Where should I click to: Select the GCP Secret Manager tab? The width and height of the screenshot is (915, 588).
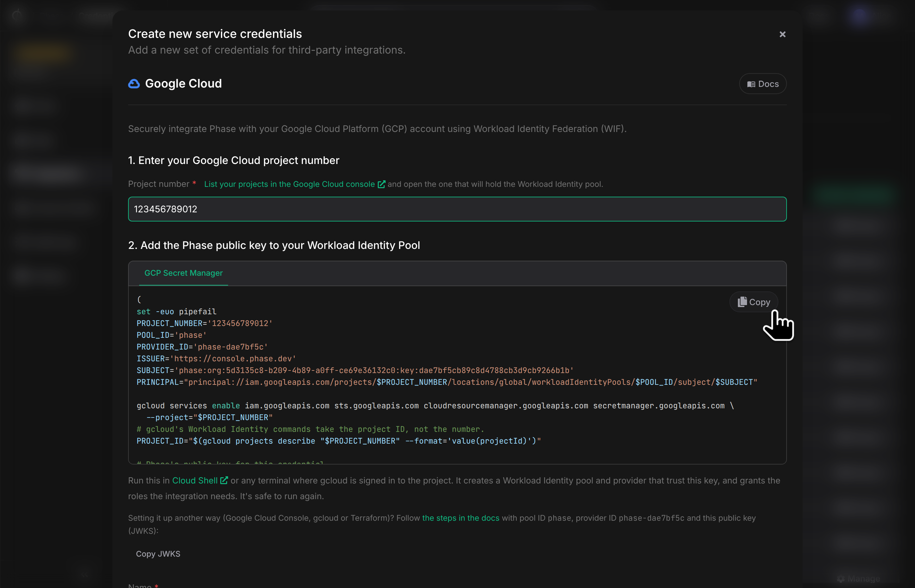point(183,273)
